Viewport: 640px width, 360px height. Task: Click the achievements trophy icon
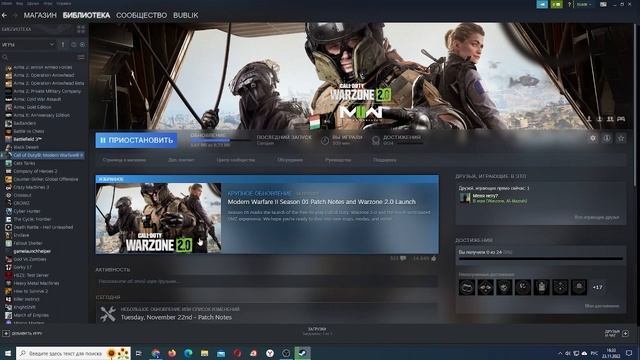tap(376, 140)
